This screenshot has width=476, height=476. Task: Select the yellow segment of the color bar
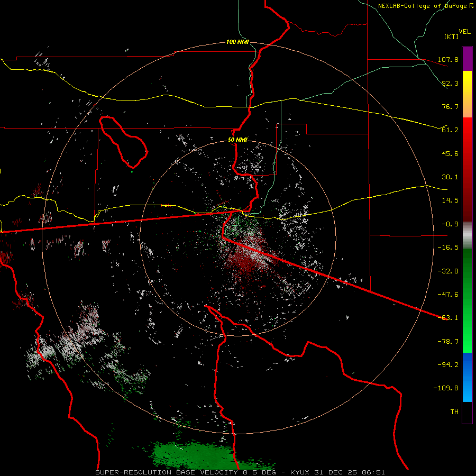467,94
